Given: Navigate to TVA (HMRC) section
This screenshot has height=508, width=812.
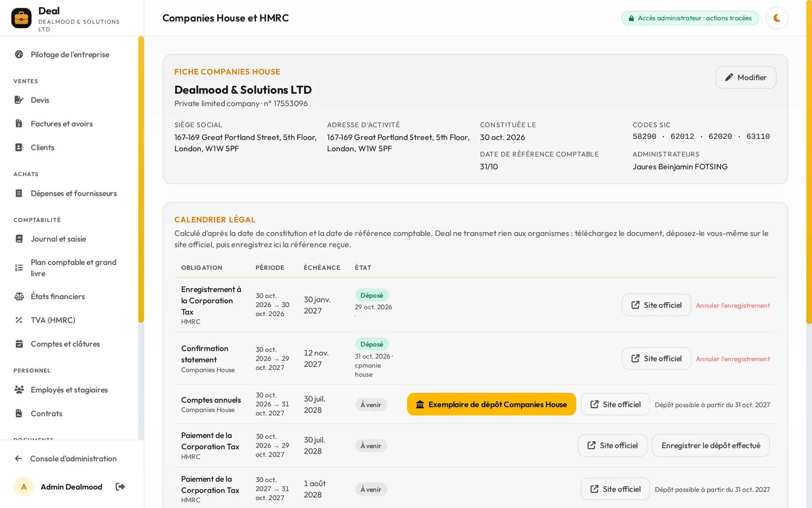Looking at the screenshot, I should 69,320.
